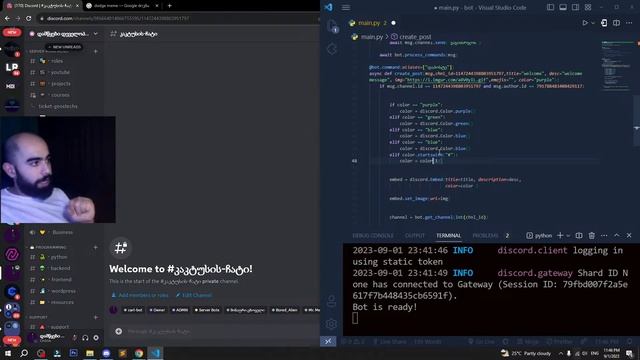Open the roles channel
Image resolution: width=640 pixels, height=360 pixels.
[57, 61]
